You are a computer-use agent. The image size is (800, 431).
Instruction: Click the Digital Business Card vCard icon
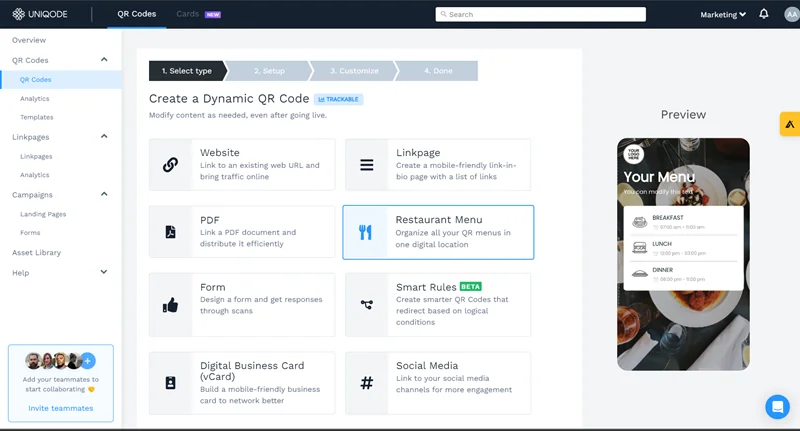(170, 383)
